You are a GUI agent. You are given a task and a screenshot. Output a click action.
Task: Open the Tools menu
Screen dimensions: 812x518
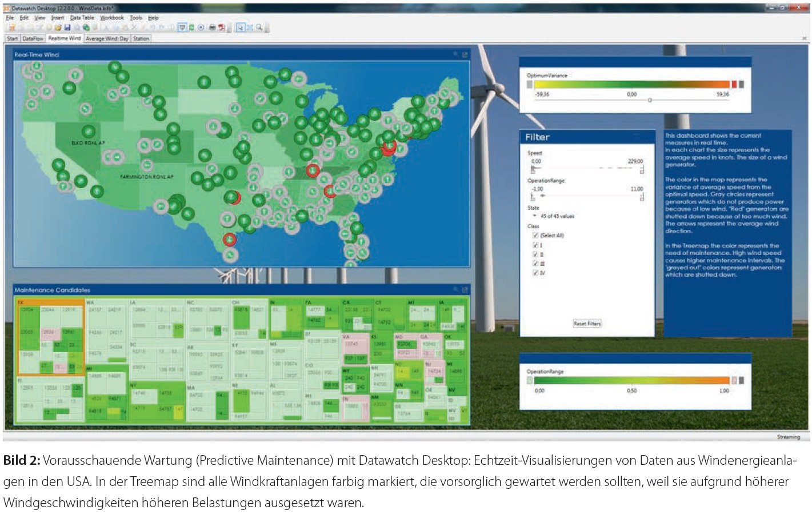(x=136, y=18)
